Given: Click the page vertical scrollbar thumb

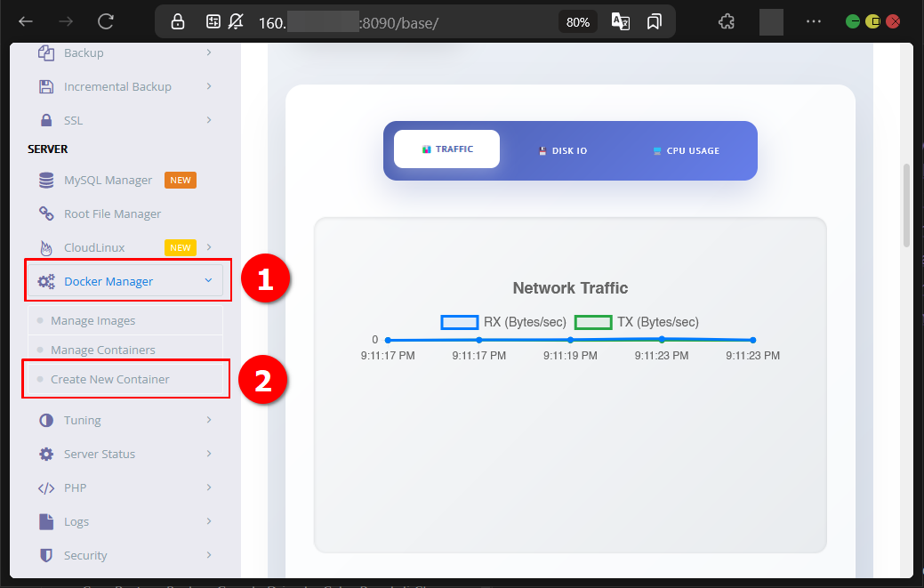Looking at the screenshot, I should pos(907,205).
